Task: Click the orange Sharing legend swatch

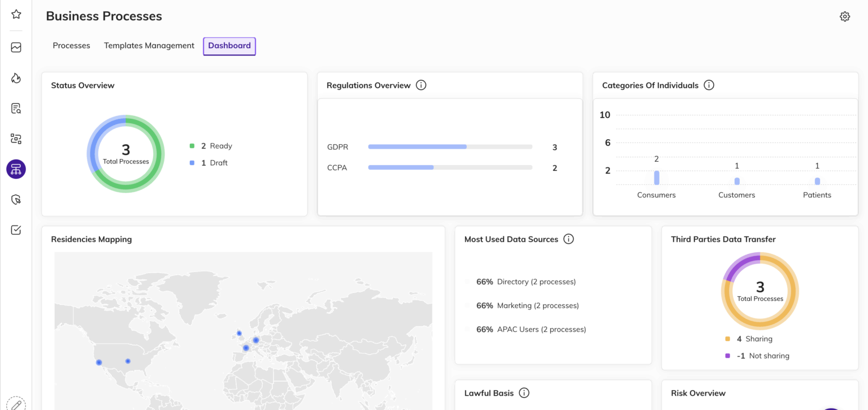Action: click(x=728, y=339)
